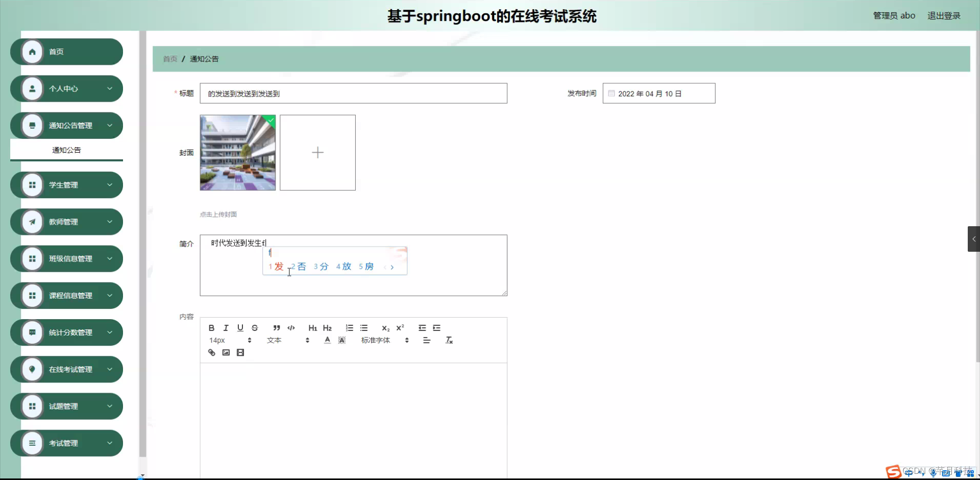
Task: Enable the ordered list
Action: [x=350, y=328]
